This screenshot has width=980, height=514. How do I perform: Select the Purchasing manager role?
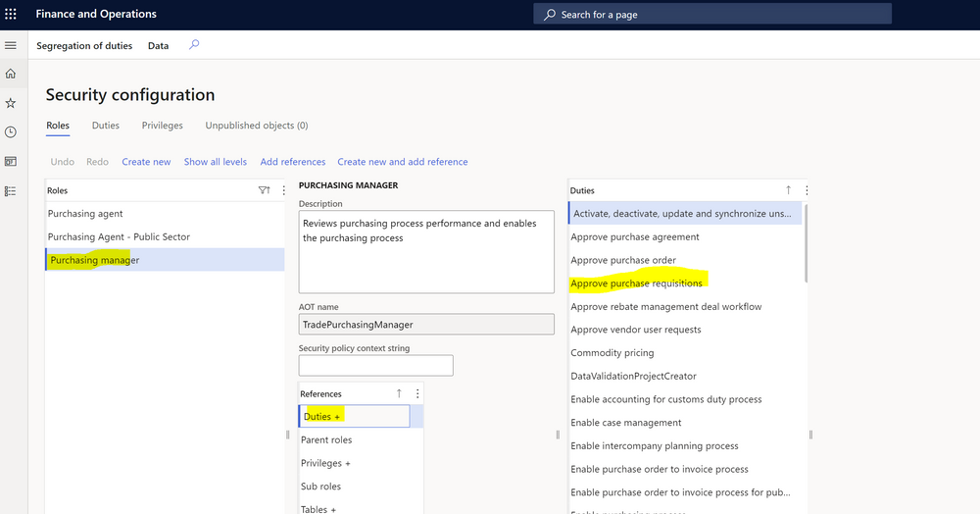[165, 260]
